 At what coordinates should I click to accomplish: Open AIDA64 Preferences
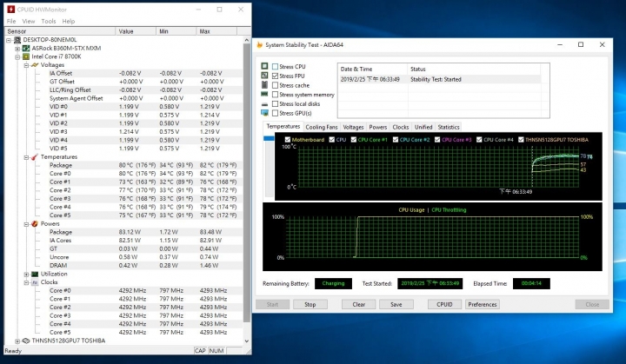tap(483, 304)
